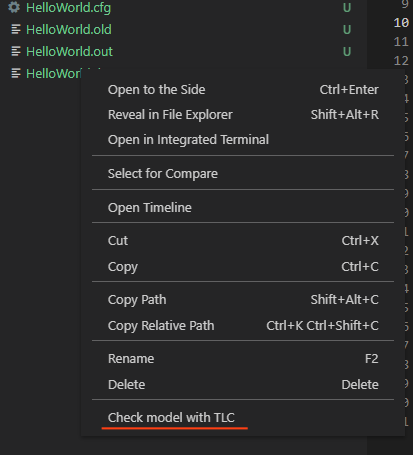
Task: Choose Copy Relative Path
Action: (x=243, y=326)
